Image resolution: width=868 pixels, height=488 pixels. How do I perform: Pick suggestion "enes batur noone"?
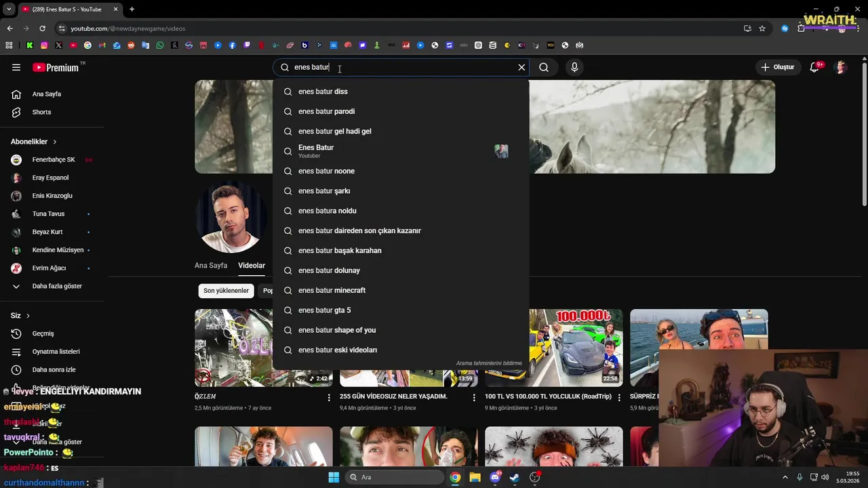tap(401, 171)
